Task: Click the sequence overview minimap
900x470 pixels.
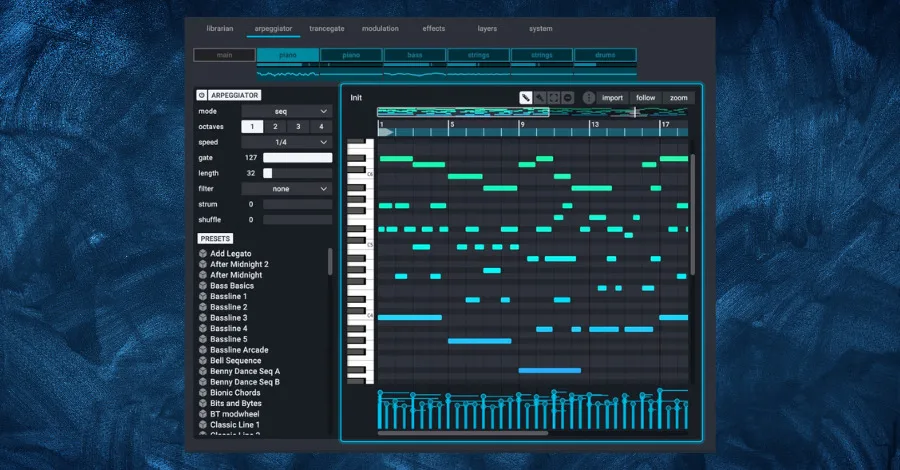Action: pyautogui.click(x=532, y=112)
